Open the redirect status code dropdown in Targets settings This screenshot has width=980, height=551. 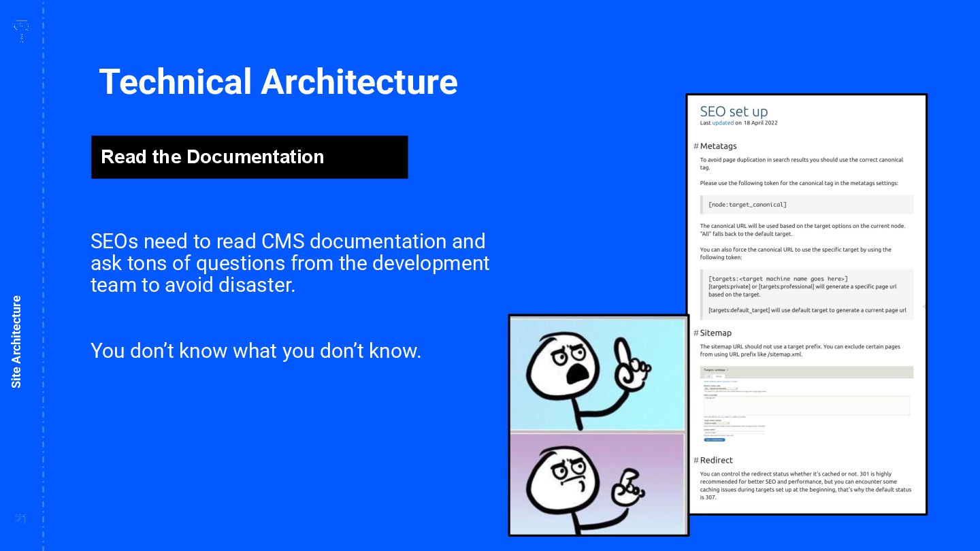[721, 388]
